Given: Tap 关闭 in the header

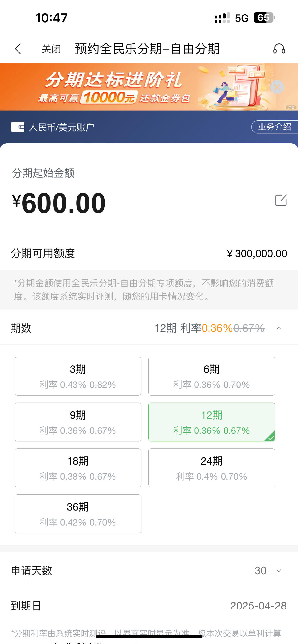Looking at the screenshot, I should [x=51, y=49].
